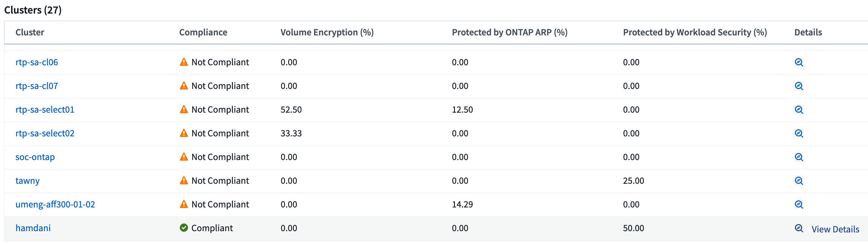Open details icon for rtp-sa-cl06
This screenshot has height=245, width=868.
point(798,62)
